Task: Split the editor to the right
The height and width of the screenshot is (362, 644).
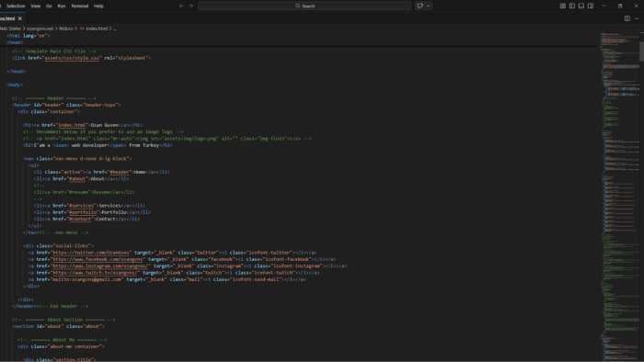Action: click(627, 18)
